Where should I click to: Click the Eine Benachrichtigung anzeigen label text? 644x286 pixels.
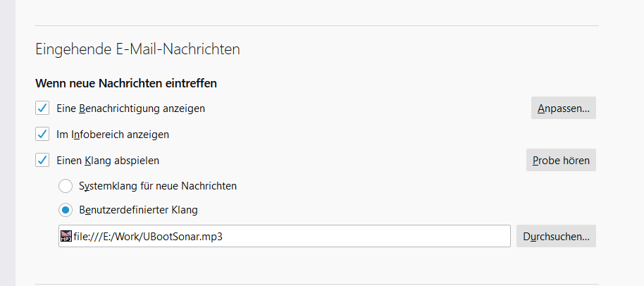click(x=130, y=108)
